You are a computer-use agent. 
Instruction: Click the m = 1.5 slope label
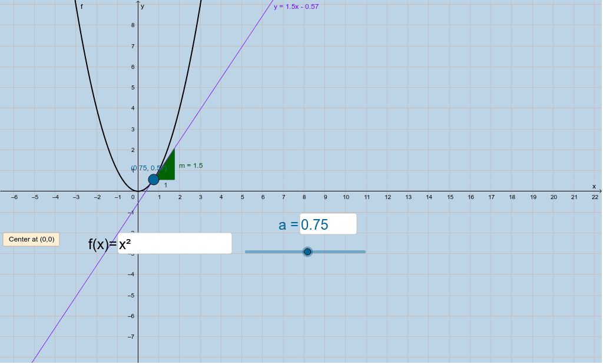tap(191, 166)
